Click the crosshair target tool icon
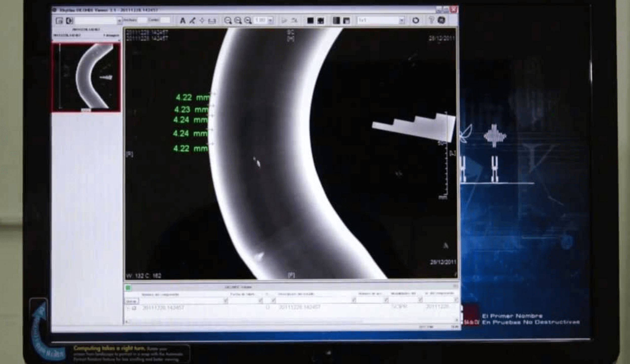The height and width of the screenshot is (364, 630). pyautogui.click(x=202, y=20)
